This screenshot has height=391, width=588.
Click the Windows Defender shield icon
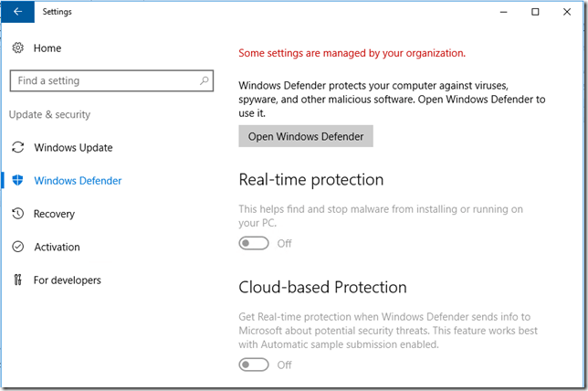coord(17,181)
